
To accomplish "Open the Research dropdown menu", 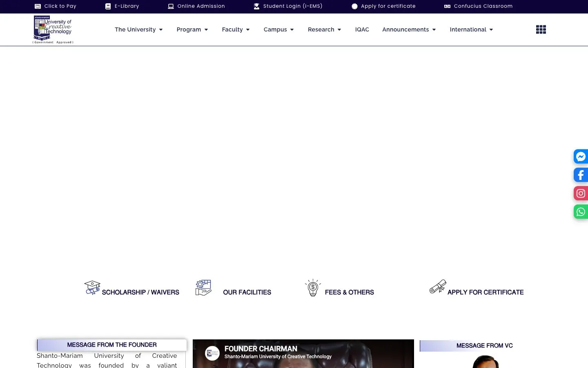I will 325,29.
